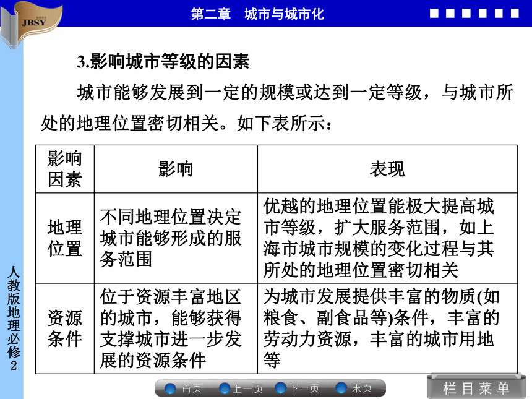Open the 栏目菜单 menu button

[476, 388]
